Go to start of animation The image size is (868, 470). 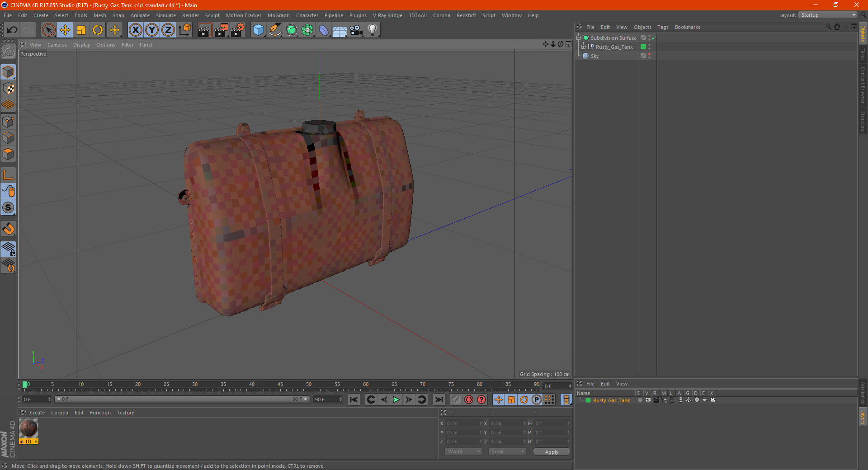pos(354,399)
